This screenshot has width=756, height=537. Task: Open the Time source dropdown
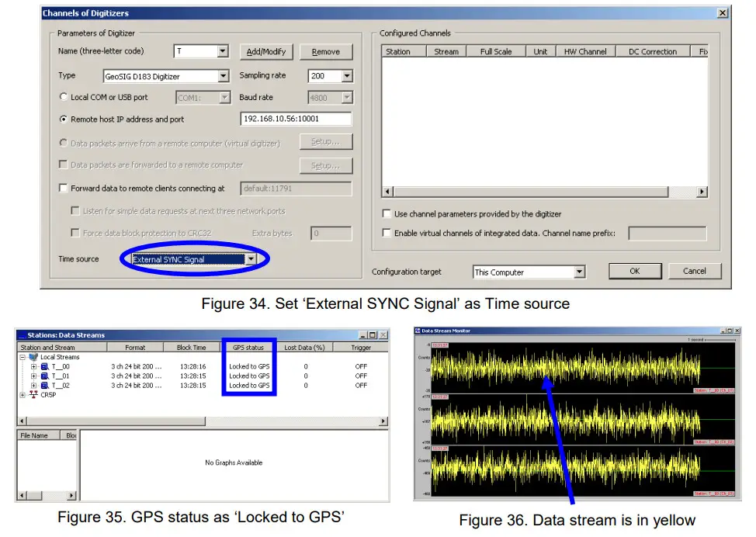click(x=252, y=258)
